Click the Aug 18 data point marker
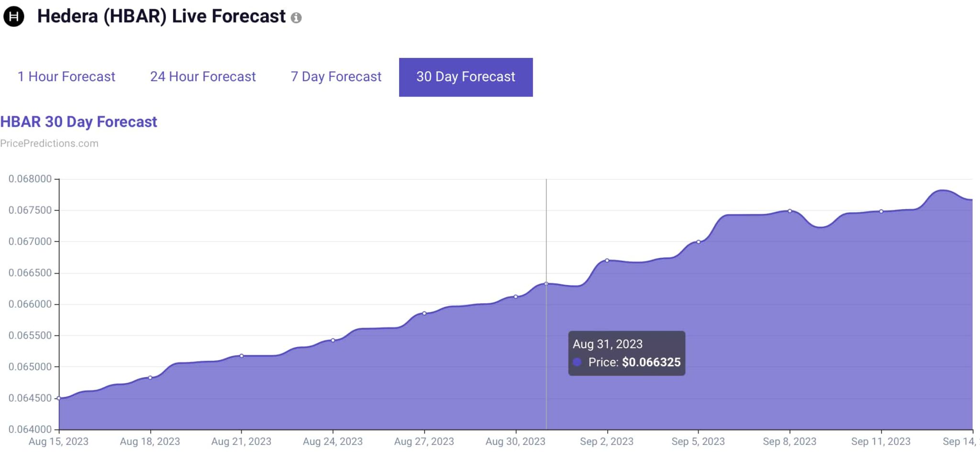980x454 pixels. 150,377
